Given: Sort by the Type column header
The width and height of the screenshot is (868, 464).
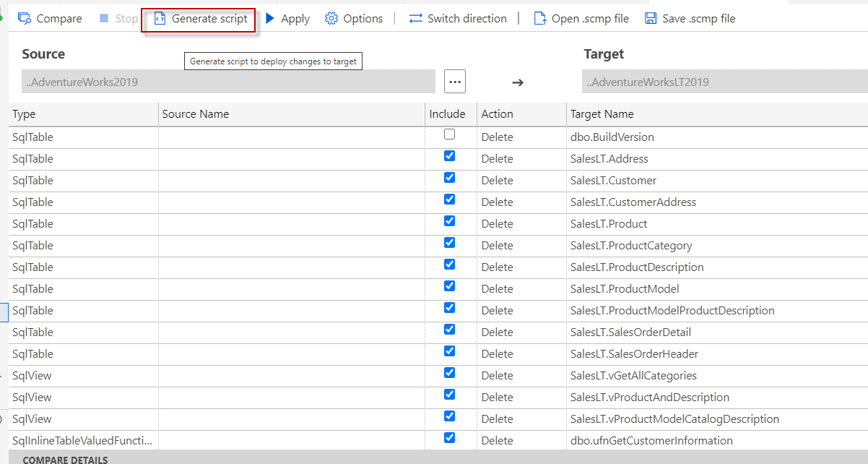Looking at the screenshot, I should [24, 114].
